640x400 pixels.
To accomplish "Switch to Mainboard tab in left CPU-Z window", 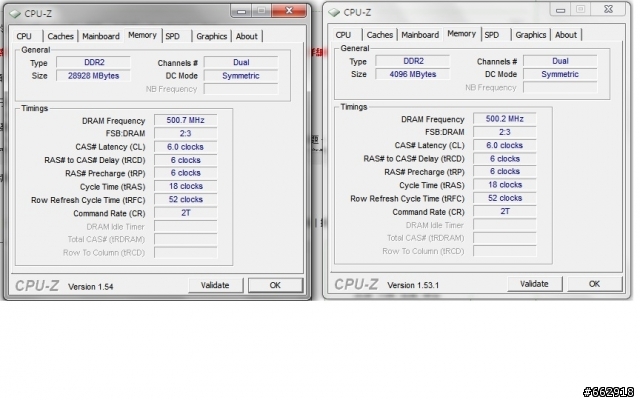I will click(x=101, y=36).
